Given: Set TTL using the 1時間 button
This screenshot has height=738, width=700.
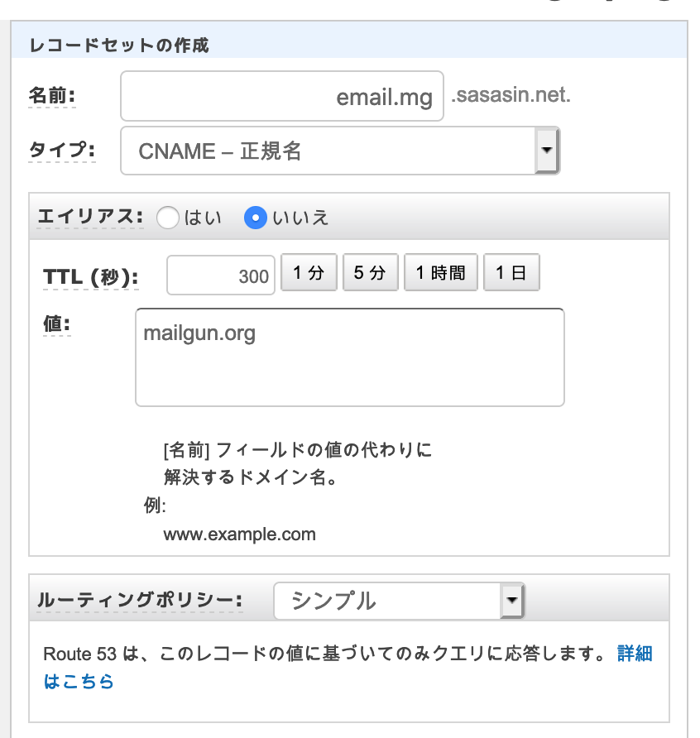Looking at the screenshot, I should tap(440, 272).
